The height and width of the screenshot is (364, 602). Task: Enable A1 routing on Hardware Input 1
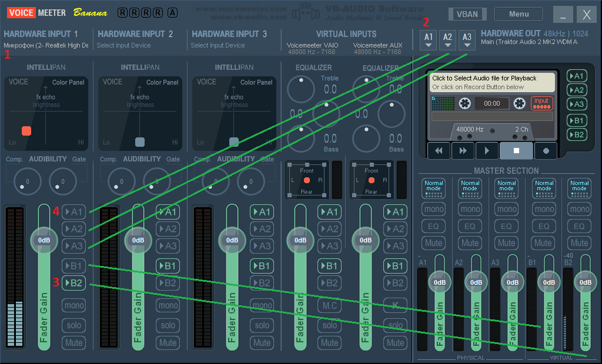pos(73,212)
